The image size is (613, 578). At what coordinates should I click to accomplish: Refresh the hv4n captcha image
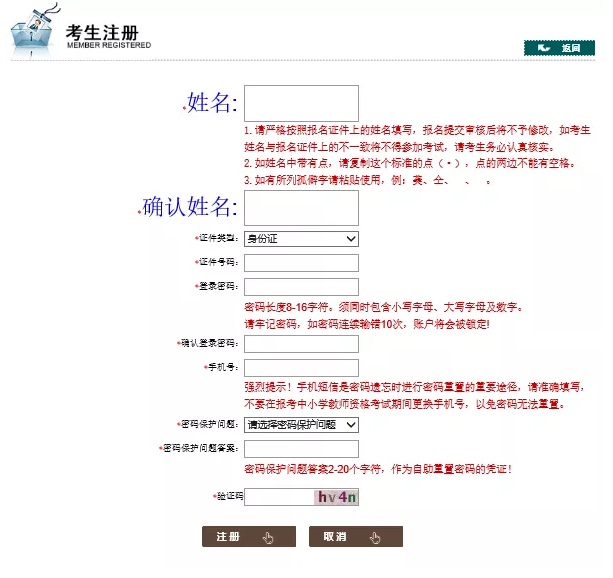tap(336, 497)
